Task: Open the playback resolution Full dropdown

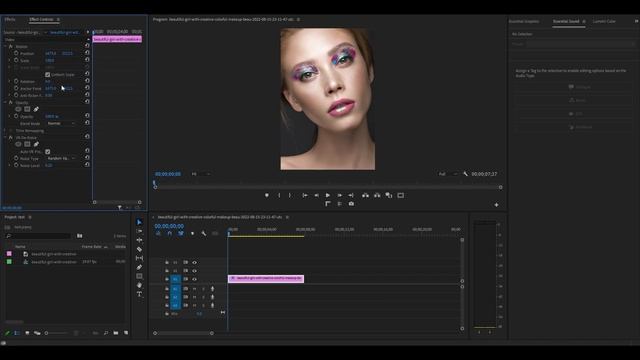Action: click(x=448, y=174)
